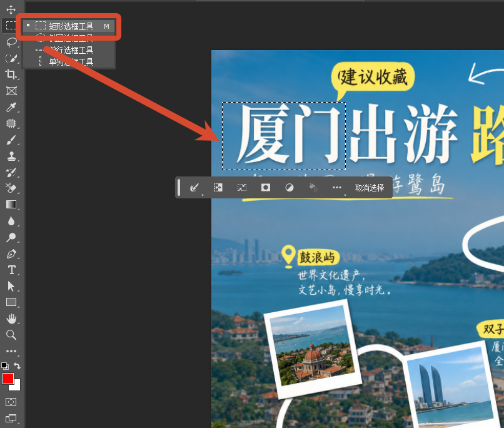Screen dimensions: 504x428
Task: Select the Eraser tool
Action: (x=11, y=188)
